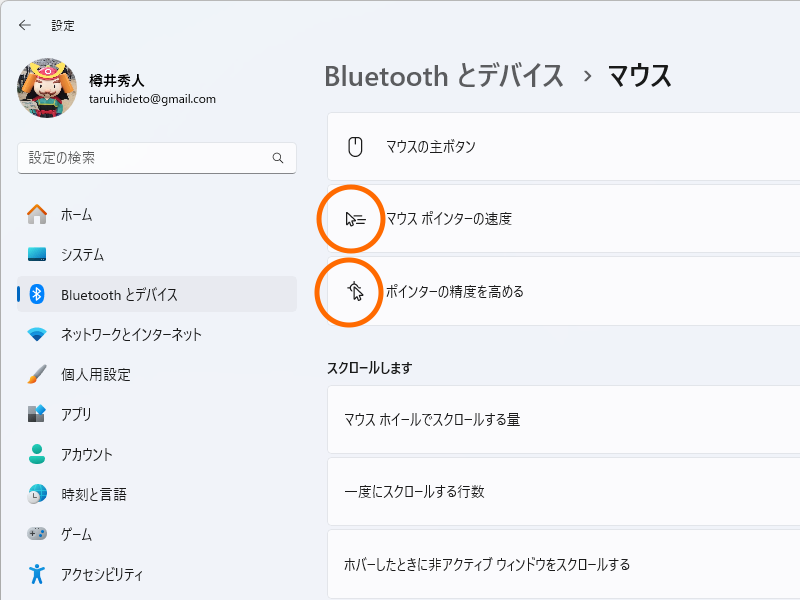Click the 個人用設定 paintbrush icon

pyautogui.click(x=36, y=374)
